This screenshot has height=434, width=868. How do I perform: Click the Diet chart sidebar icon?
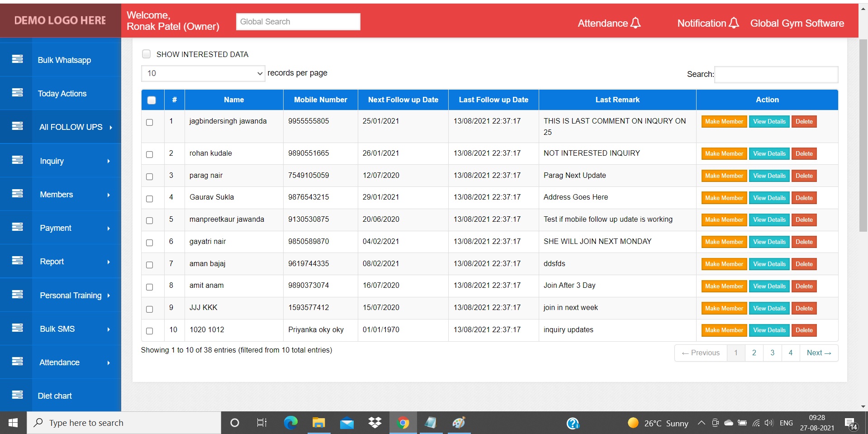(17, 395)
